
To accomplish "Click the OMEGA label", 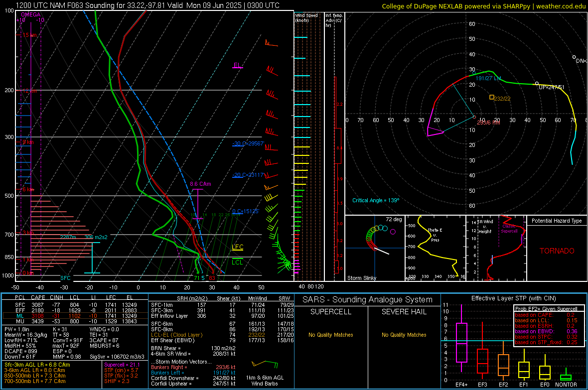I will coord(31,14).
